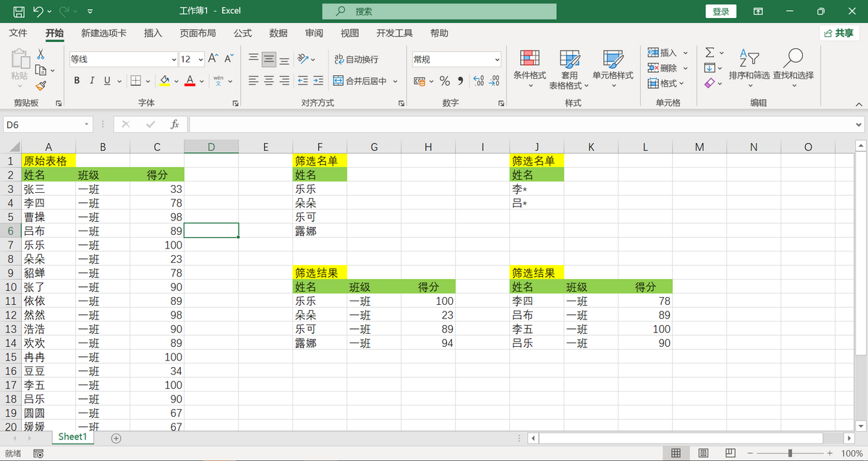Image resolution: width=868 pixels, height=461 pixels.
Task: Toggle 自动换行 wrap text
Action: click(356, 59)
